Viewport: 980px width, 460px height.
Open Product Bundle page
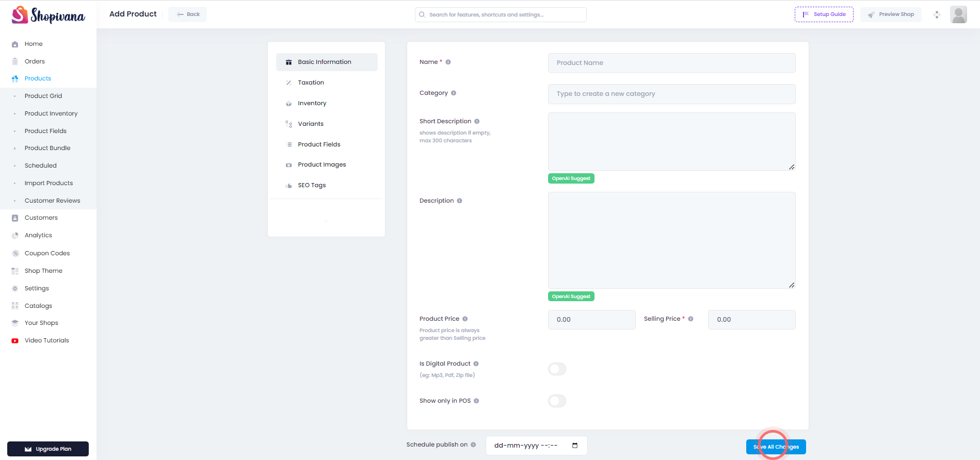(x=47, y=148)
